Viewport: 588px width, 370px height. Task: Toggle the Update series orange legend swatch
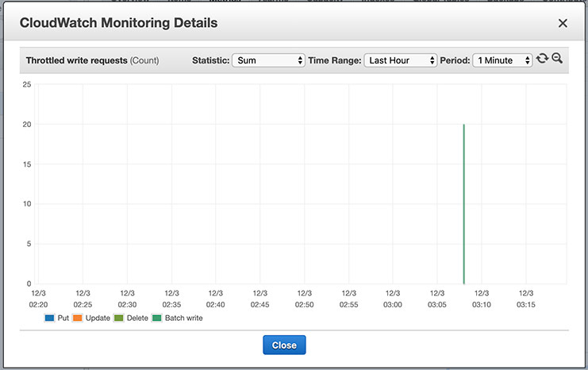[77, 318]
